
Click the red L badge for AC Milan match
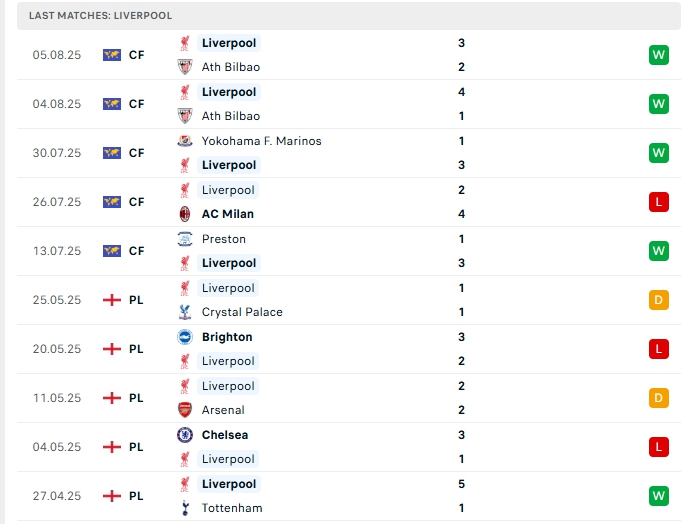pos(658,202)
